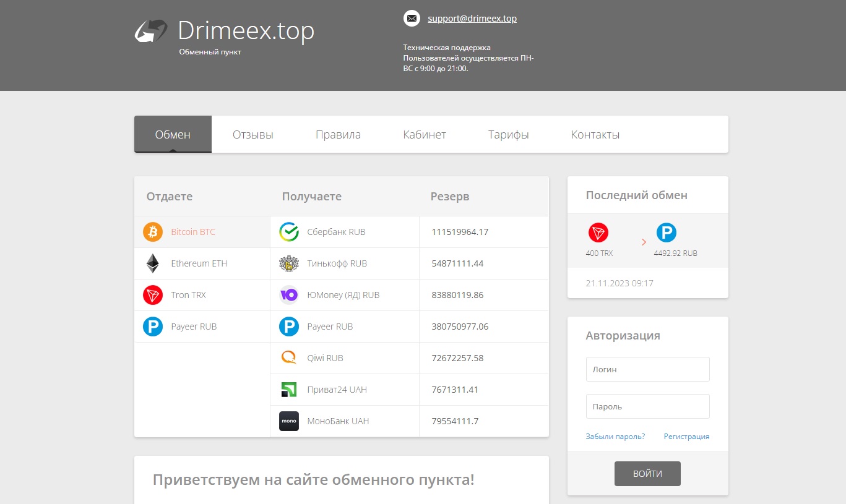Select the red Tron icon in Отдаете

[x=153, y=295]
